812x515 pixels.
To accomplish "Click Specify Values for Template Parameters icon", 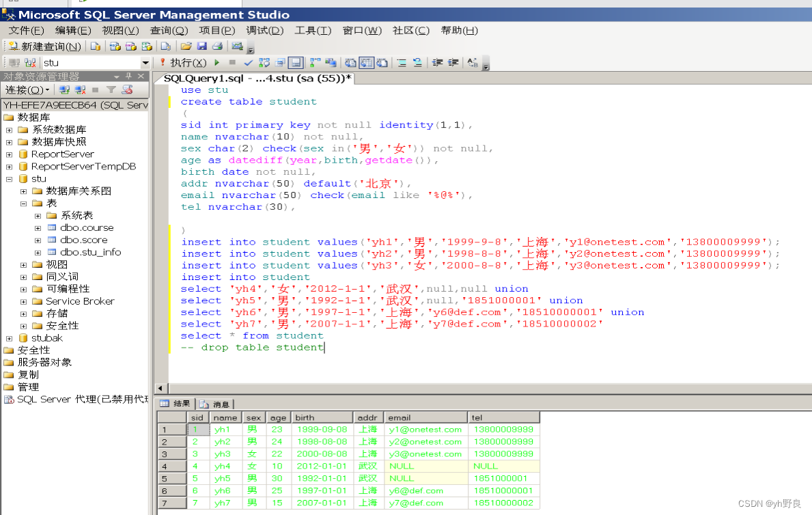I will 473,63.
